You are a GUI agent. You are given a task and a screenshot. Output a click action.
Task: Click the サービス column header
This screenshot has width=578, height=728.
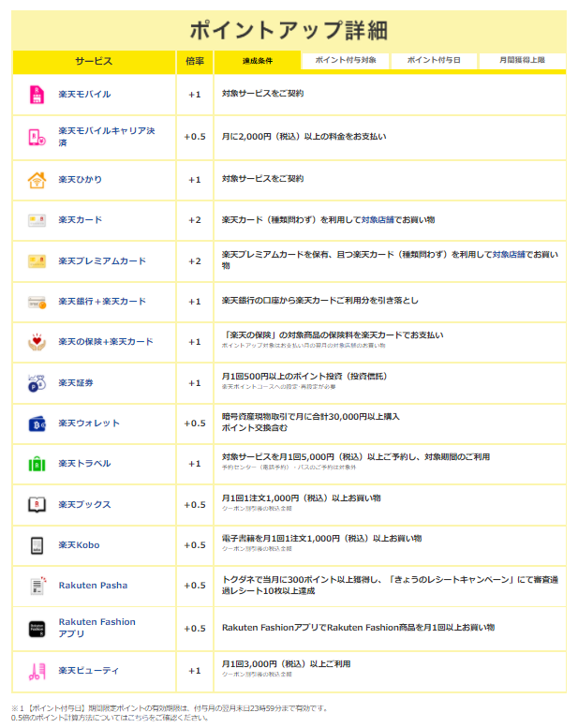(94, 61)
